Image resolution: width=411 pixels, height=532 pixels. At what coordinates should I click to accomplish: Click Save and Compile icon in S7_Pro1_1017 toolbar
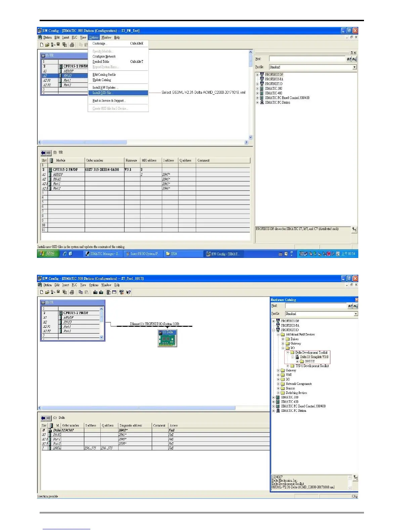coord(64,292)
